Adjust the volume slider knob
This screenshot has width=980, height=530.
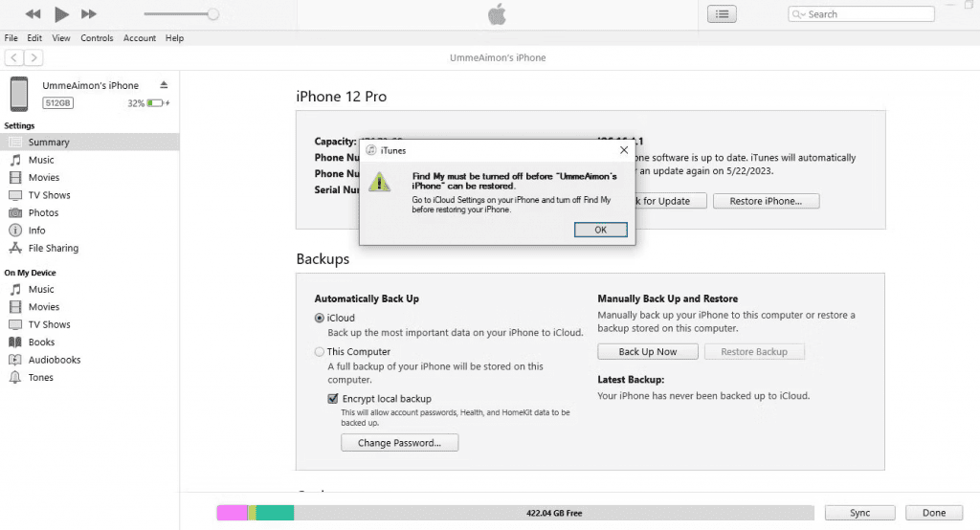pos(212,14)
